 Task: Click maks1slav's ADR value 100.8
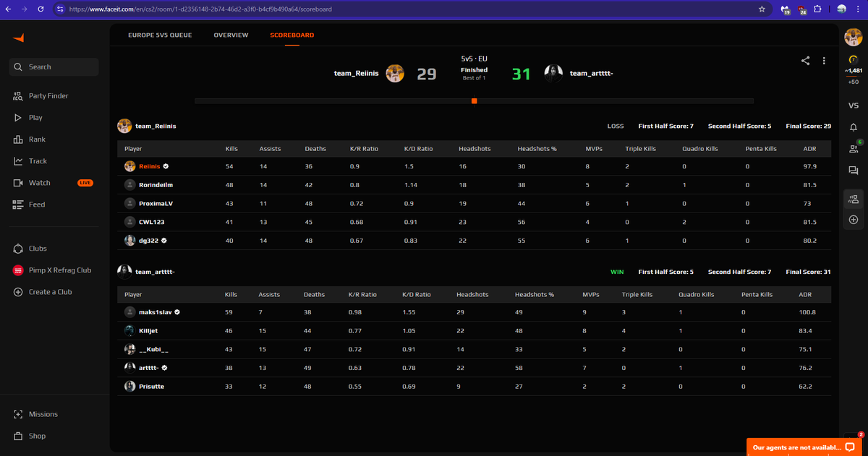click(807, 312)
